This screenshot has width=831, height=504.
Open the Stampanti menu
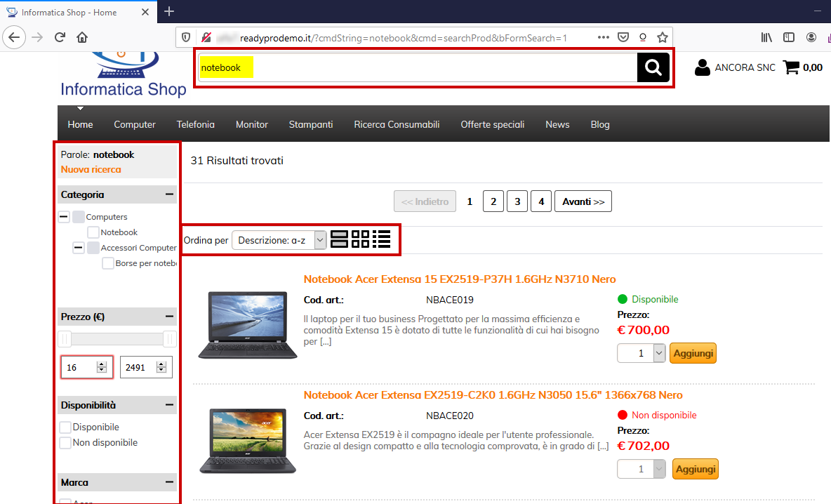[x=310, y=124]
